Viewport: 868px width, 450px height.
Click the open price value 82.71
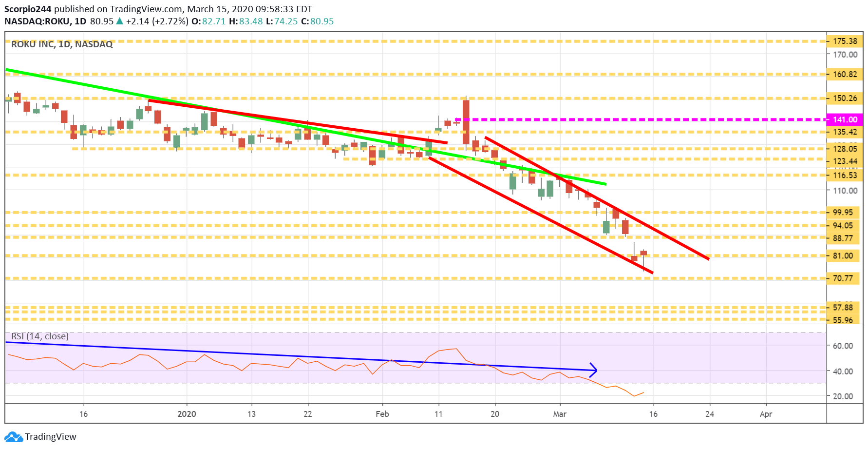(214, 21)
